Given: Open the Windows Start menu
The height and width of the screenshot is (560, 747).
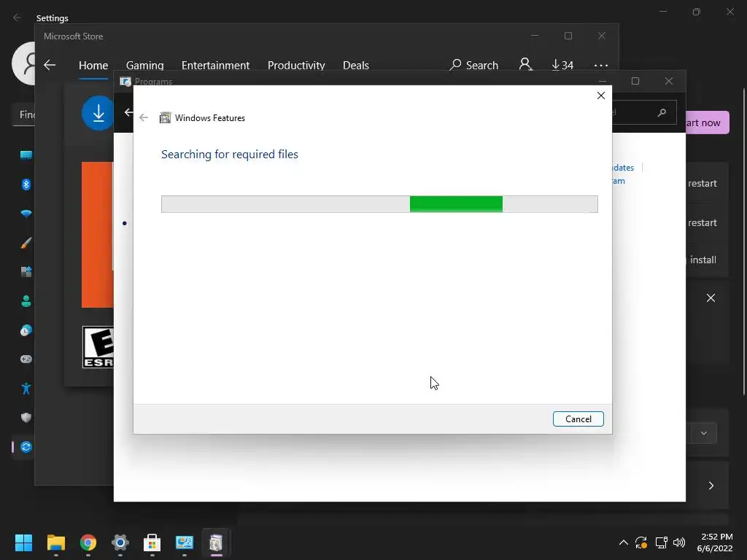Looking at the screenshot, I should [x=23, y=542].
